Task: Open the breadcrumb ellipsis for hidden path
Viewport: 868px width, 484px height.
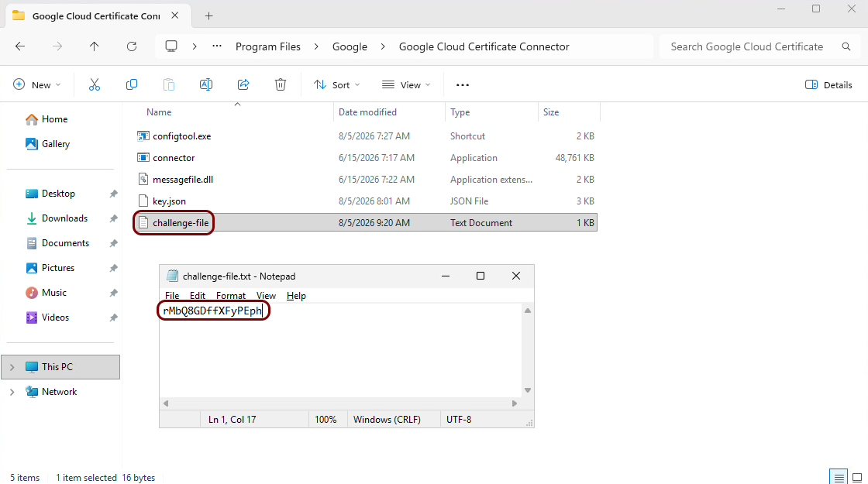Action: click(x=217, y=46)
